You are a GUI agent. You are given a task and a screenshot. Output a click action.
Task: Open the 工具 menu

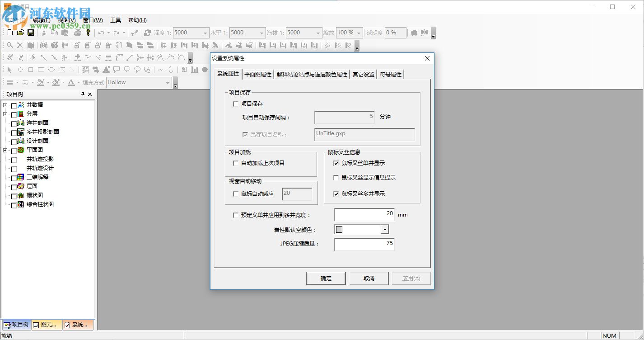[x=116, y=20]
